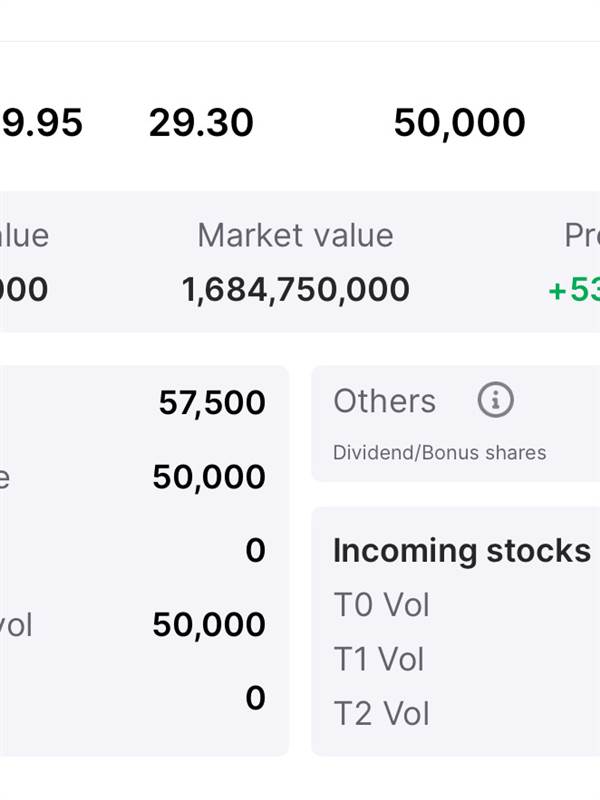Select the Incoming stocks heading
Image resolution: width=600 pixels, height=800 pixels.
[x=461, y=551]
